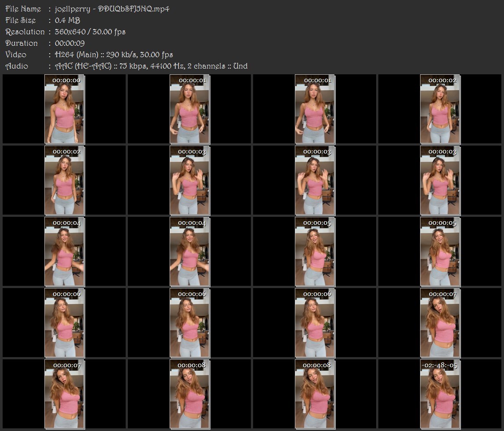The height and width of the screenshot is (431, 504).
Task: Open the thumbnail stamped 00:00:00
Action: coord(64,109)
